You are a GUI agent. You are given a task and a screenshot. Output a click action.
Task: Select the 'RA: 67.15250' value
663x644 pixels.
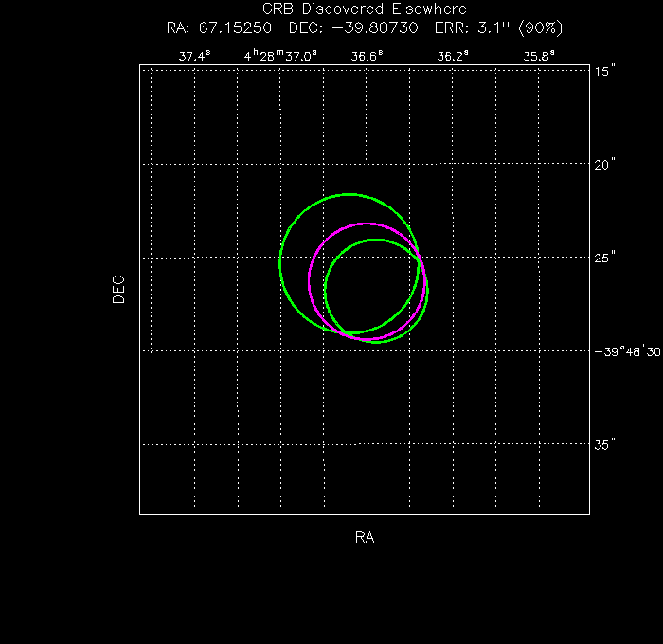pyautogui.click(x=219, y=27)
